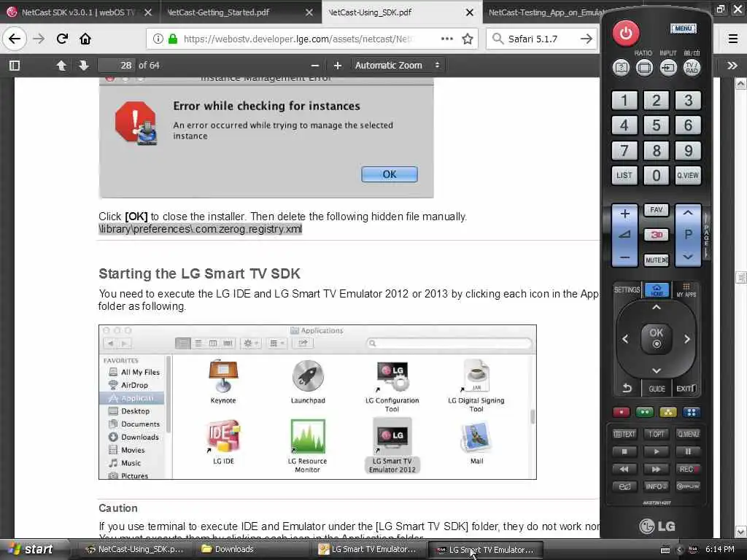Expand the PDF tools double-chevron menu
This screenshot has width=747, height=560.
[x=732, y=65]
